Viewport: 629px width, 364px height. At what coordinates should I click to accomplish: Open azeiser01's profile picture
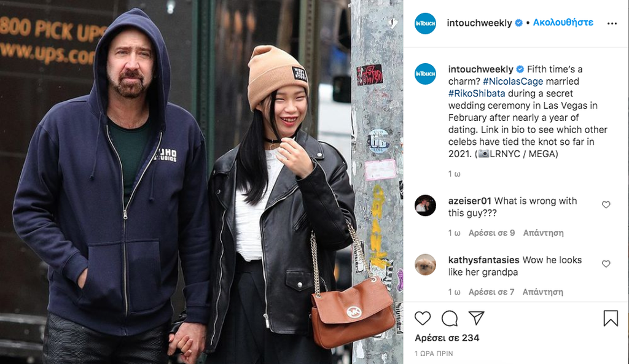(425, 206)
